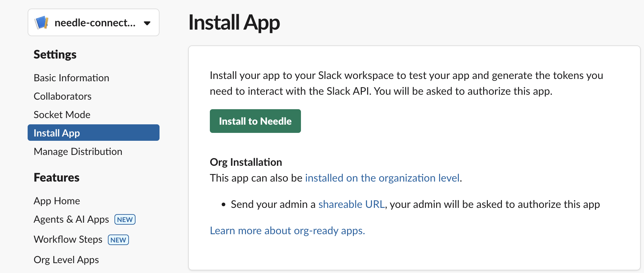644x273 pixels.
Task: Open Learn more about org-ready apps link
Action: tap(287, 231)
